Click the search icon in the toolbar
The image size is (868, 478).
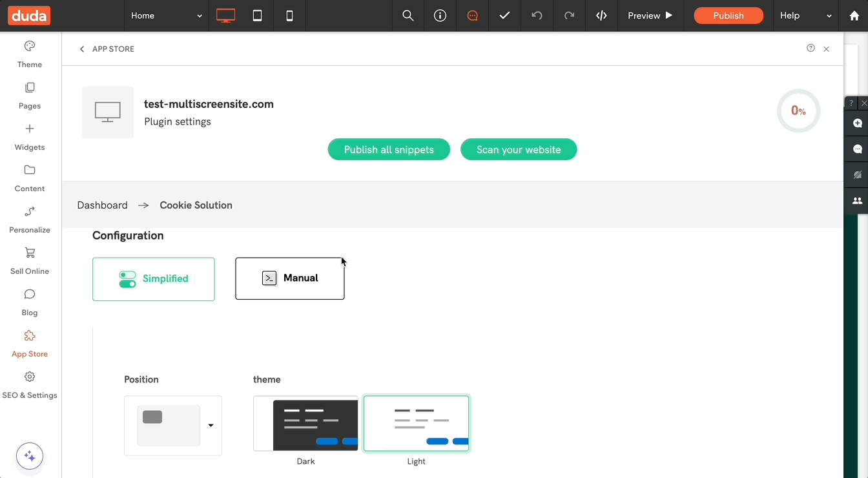point(408,16)
